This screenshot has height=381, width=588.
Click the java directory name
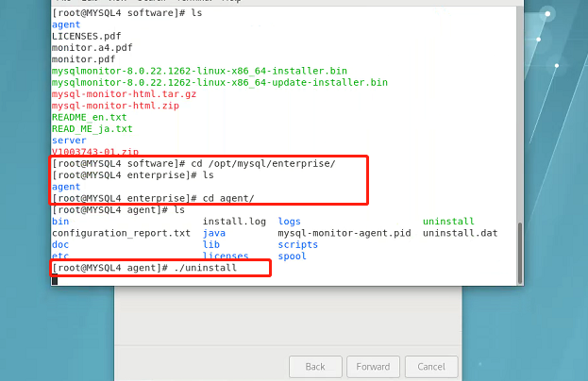214,233
